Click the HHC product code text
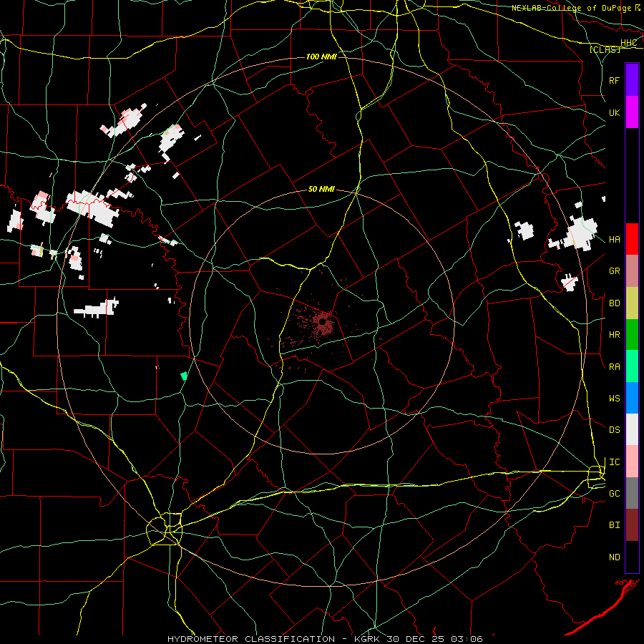This screenshot has height=644, width=644. (x=628, y=43)
